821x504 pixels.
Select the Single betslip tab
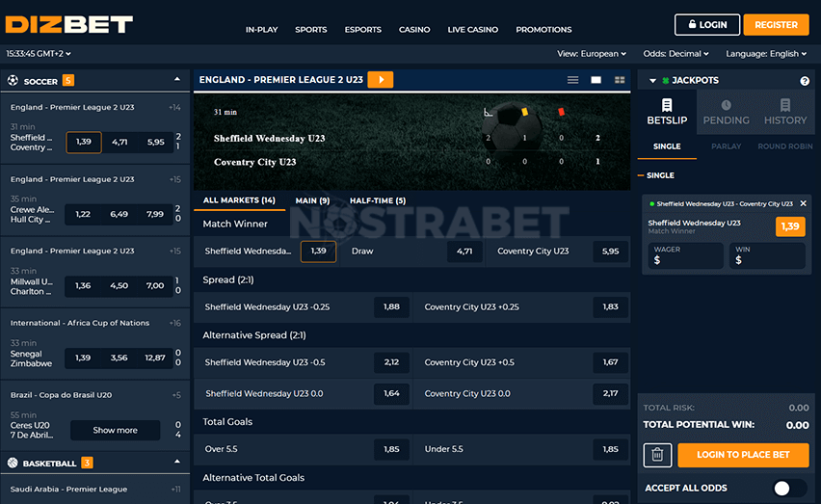(667, 146)
